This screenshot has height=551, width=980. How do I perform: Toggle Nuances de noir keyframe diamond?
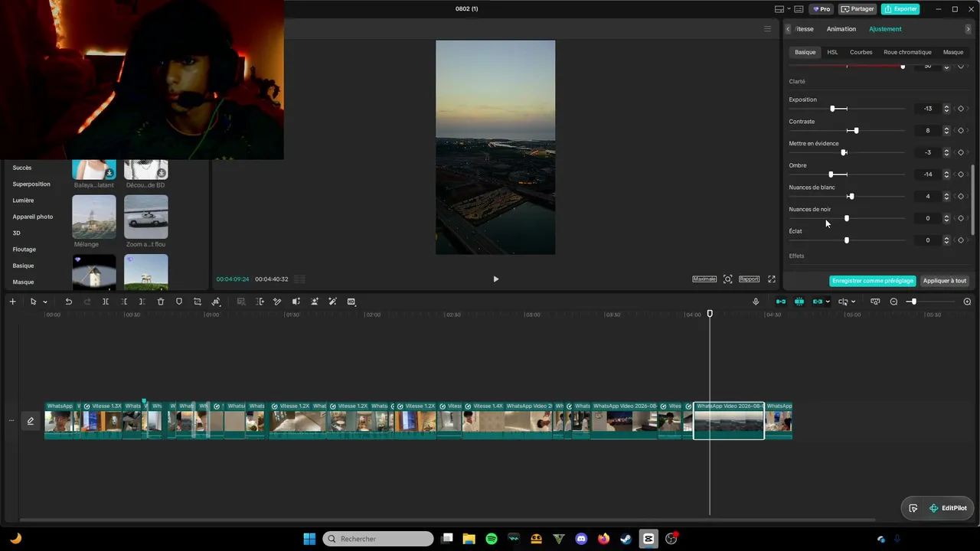(x=961, y=218)
